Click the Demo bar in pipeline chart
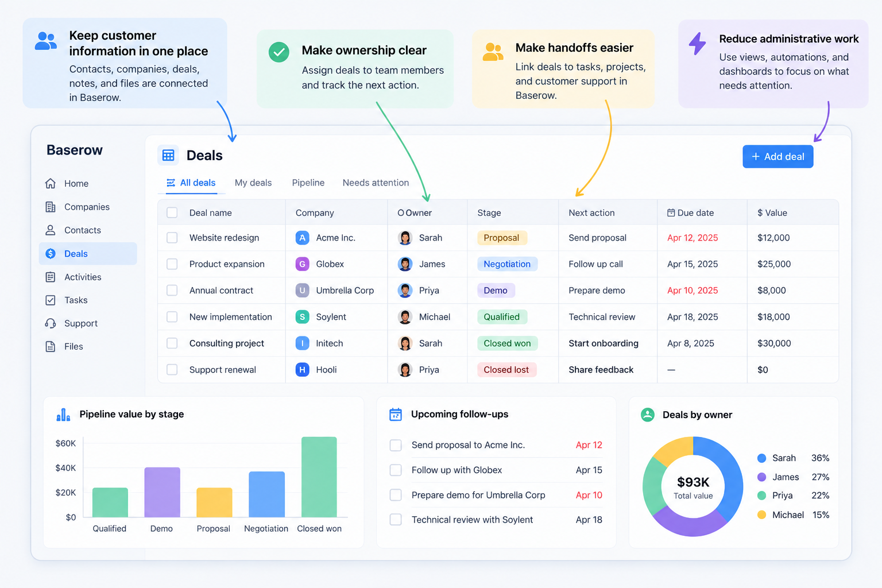The width and height of the screenshot is (882, 588). [162, 492]
